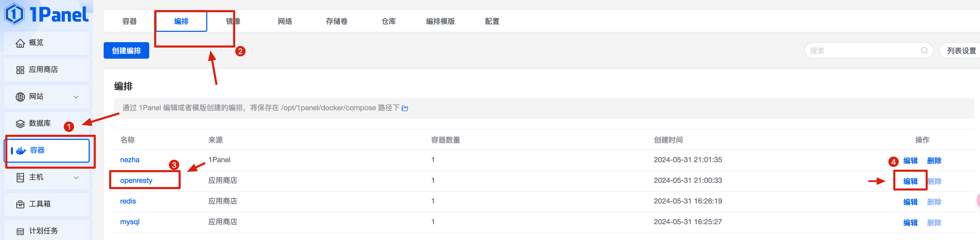This screenshot has width=980, height=240.
Task: Focus the 搜索 input field
Action: click(x=860, y=50)
